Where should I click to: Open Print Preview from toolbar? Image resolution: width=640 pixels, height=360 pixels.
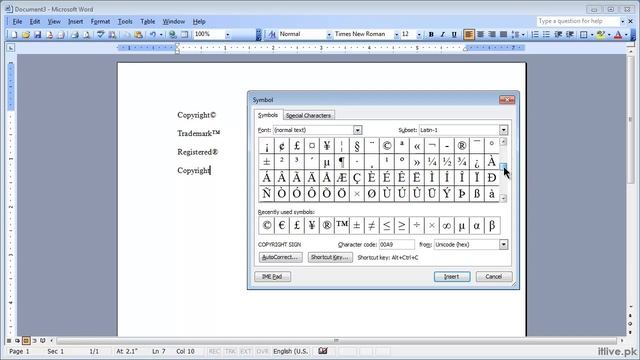point(86,35)
